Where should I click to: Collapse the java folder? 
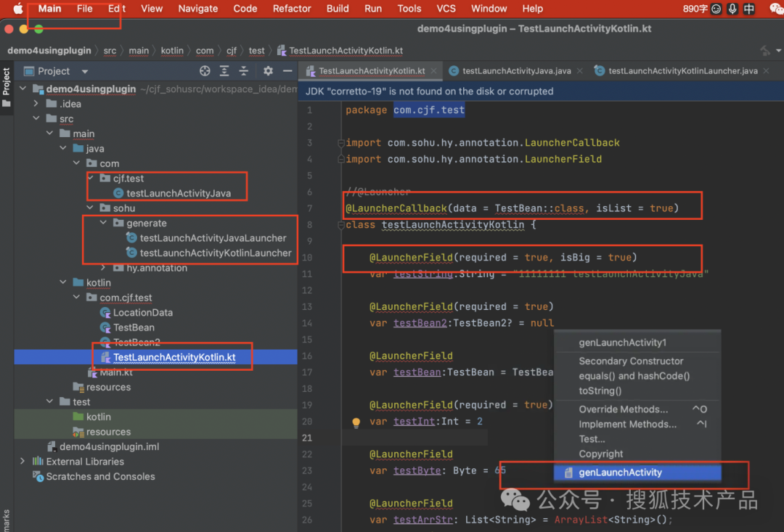tap(63, 148)
